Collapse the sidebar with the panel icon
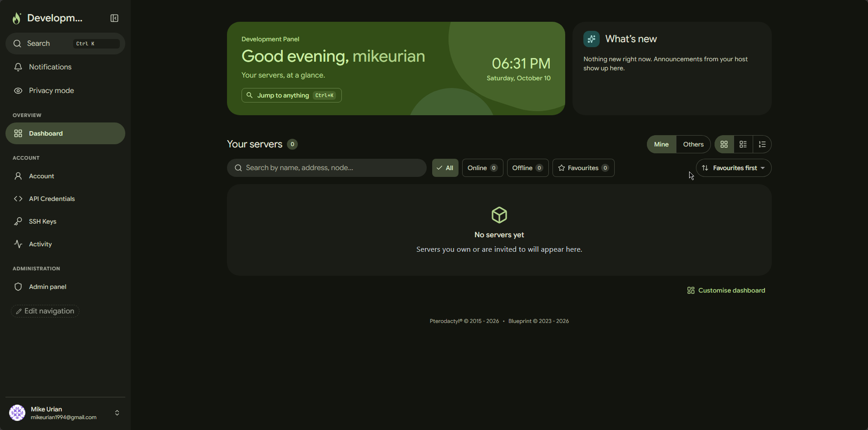The height and width of the screenshot is (430, 868). 114,18
